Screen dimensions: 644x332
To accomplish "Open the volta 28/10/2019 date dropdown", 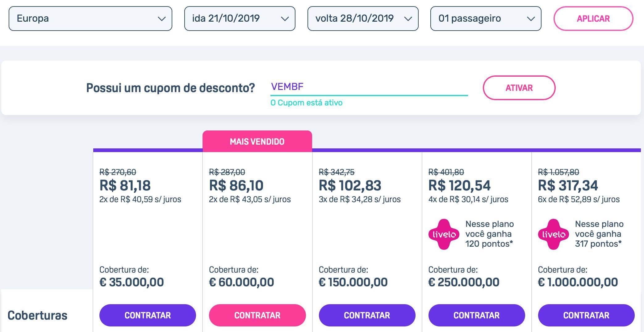I will pyautogui.click(x=363, y=19).
